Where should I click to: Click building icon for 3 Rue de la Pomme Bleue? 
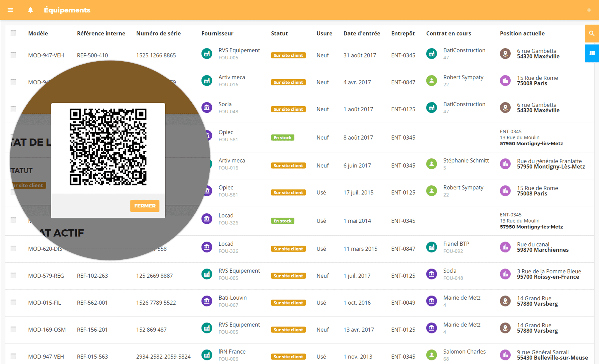[505, 274]
